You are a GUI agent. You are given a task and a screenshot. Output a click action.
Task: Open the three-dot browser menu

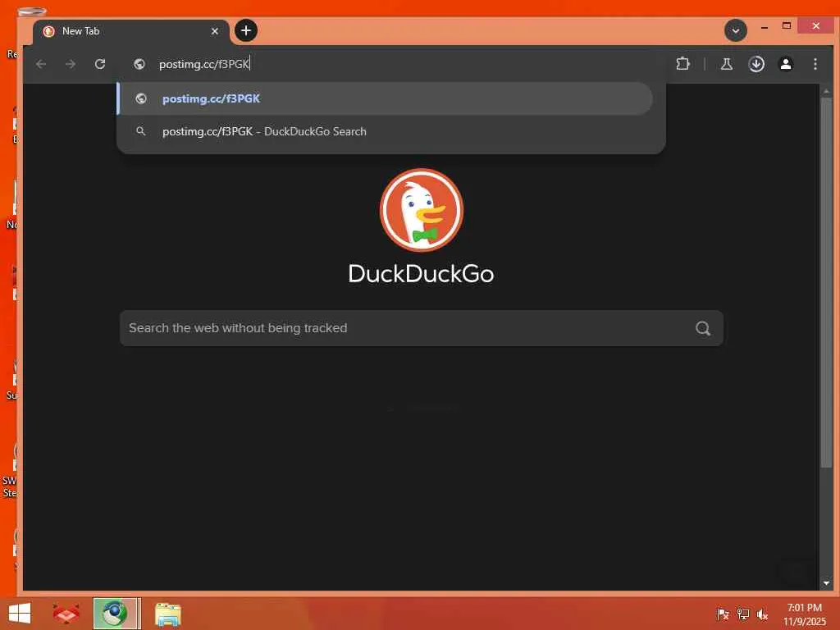click(x=815, y=64)
